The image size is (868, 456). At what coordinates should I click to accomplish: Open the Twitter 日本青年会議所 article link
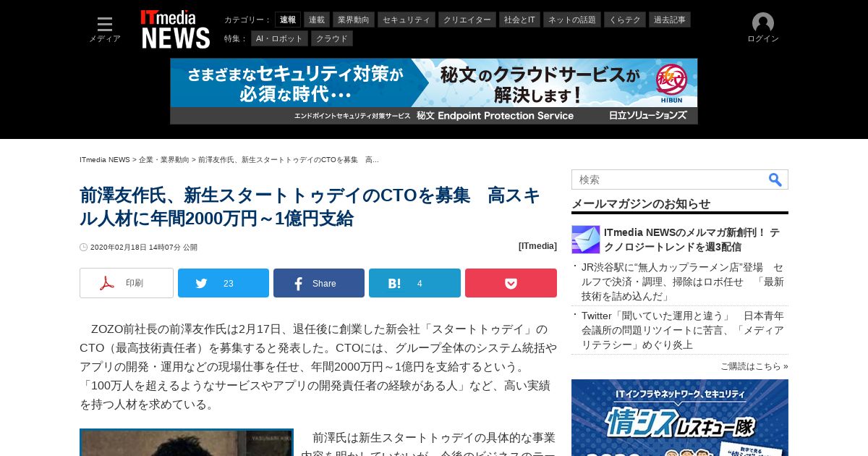pos(682,330)
